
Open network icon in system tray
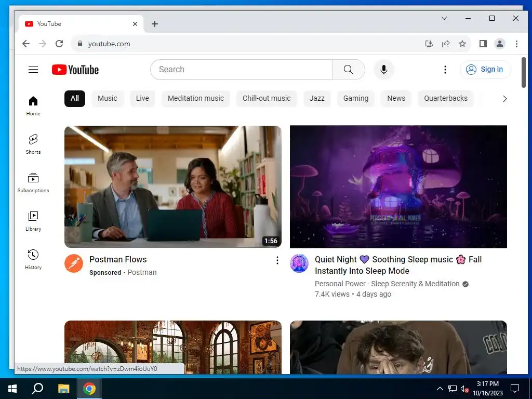pos(453,389)
